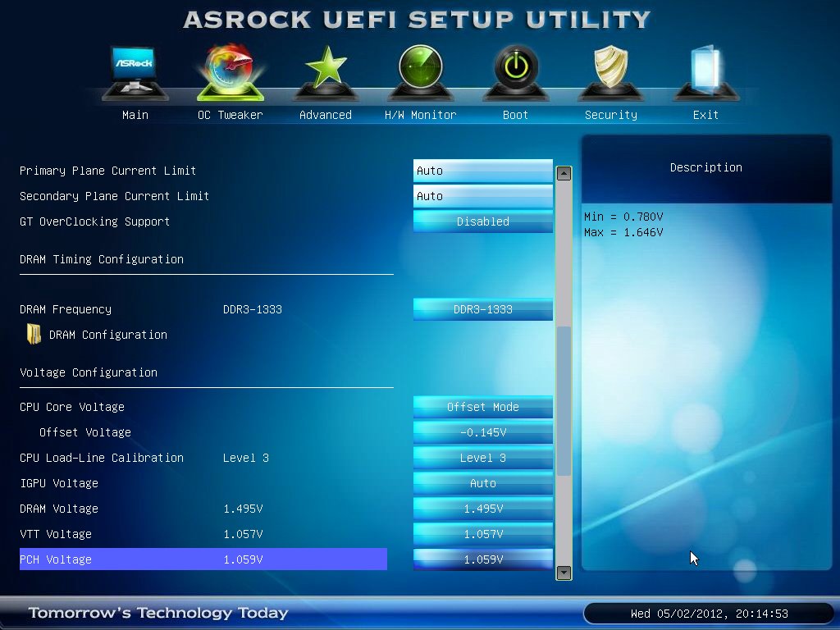The height and width of the screenshot is (630, 840).
Task: Select the Exit tab label
Action: (705, 115)
